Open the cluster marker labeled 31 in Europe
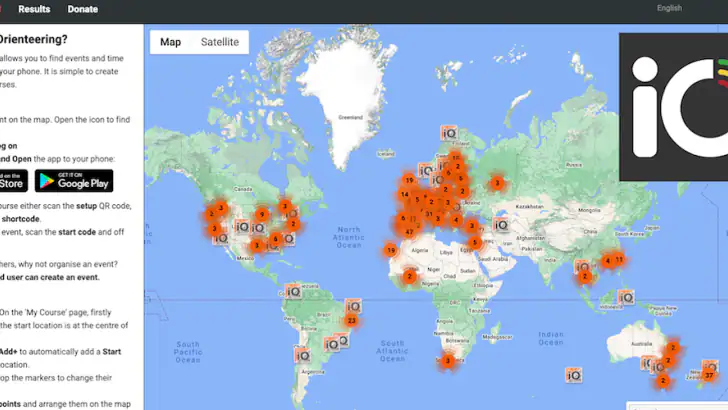728x410 pixels. click(x=429, y=214)
